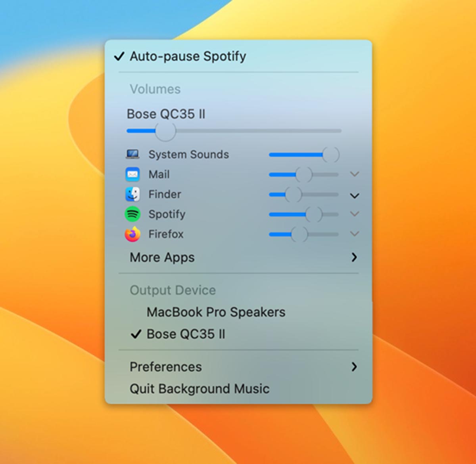Open the More Apps submenu
Image resolution: width=476 pixels, height=464 pixels.
[x=238, y=257]
